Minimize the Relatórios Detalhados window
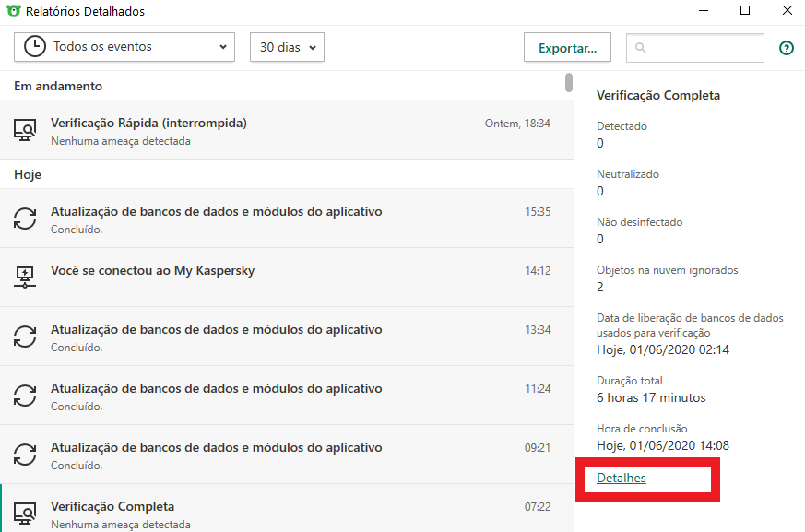This screenshot has width=805, height=532. [704, 10]
